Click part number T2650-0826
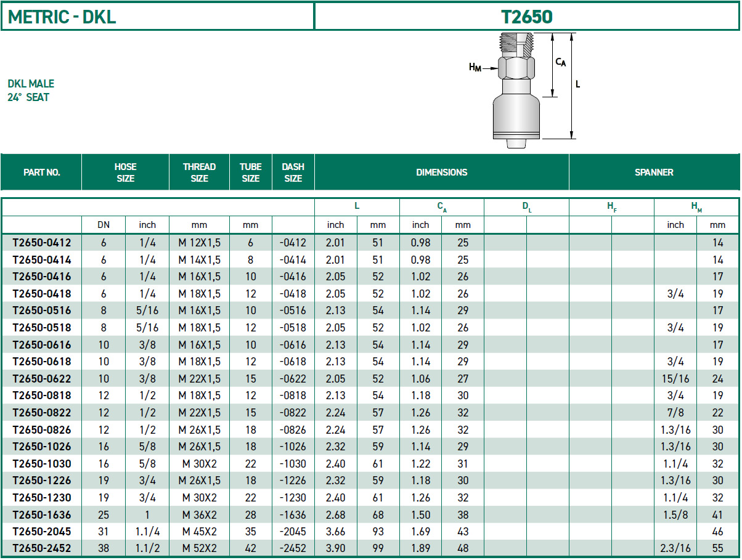Viewport: 742px width, 560px height. point(41,429)
